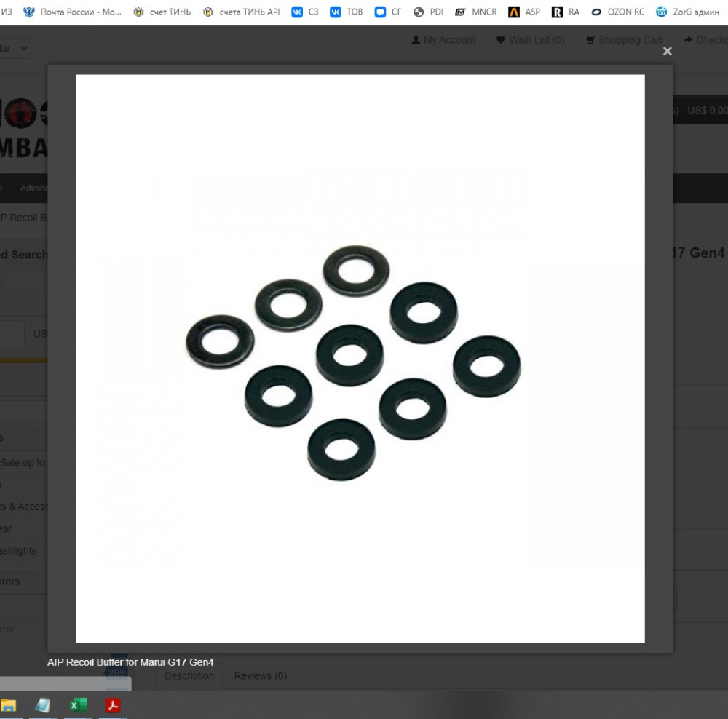Open the ASP bookmark
The width and height of the screenshot is (728, 719).
pos(524,12)
